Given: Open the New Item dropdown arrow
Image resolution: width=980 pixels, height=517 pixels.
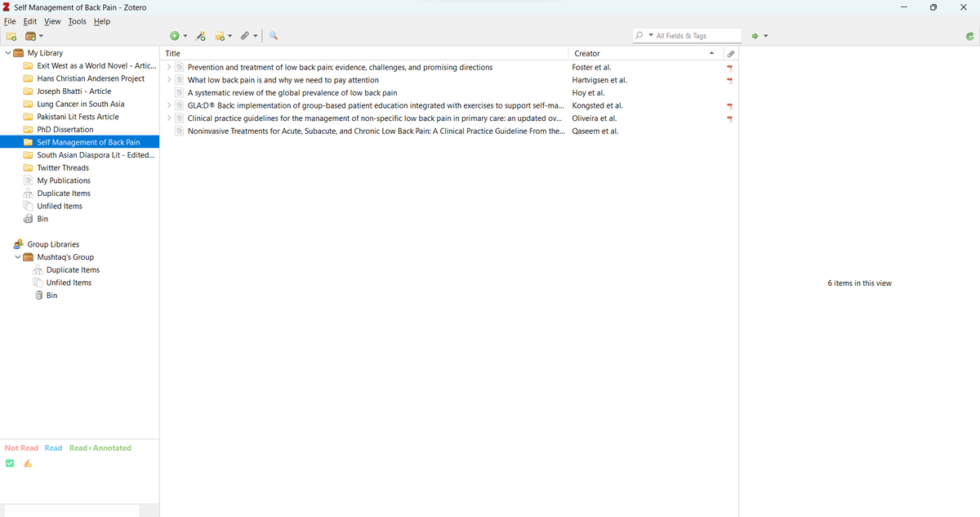Looking at the screenshot, I should pos(185,36).
